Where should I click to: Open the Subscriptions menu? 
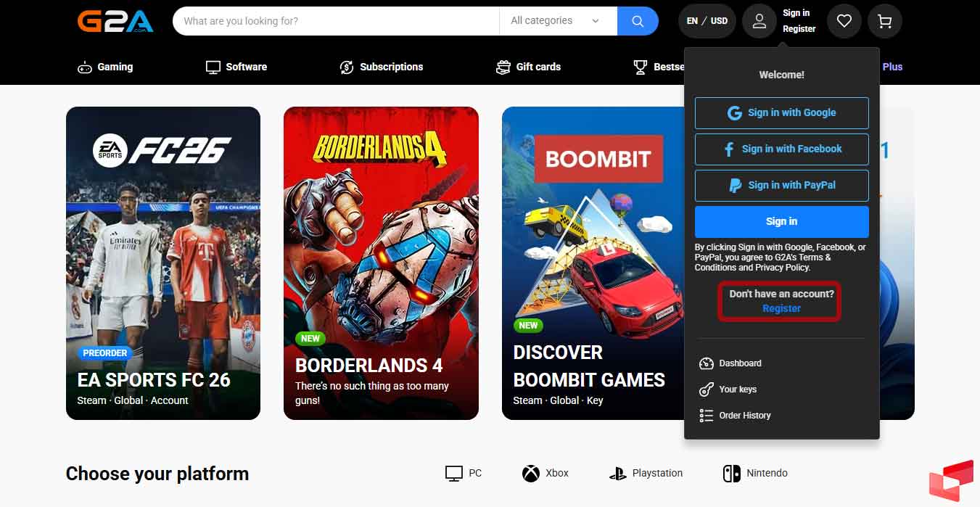(x=382, y=67)
